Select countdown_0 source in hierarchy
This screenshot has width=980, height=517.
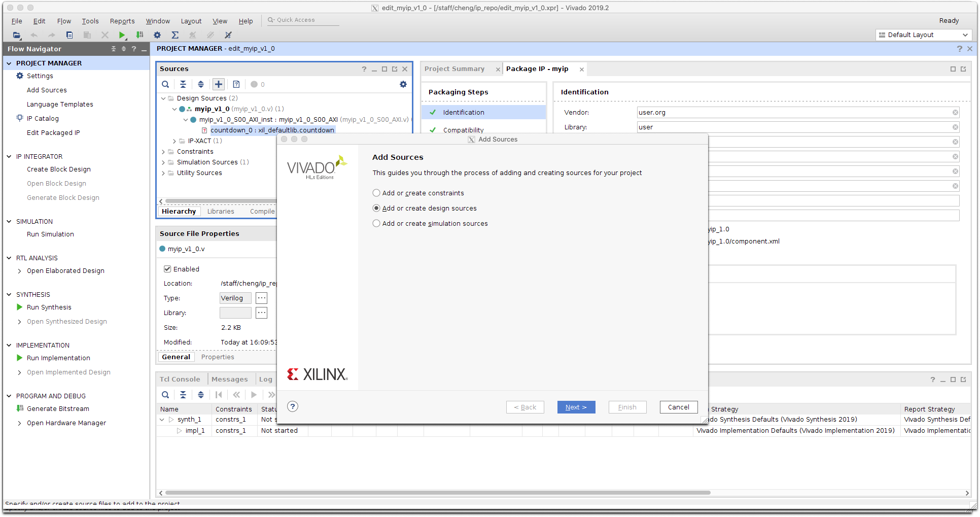click(x=272, y=130)
